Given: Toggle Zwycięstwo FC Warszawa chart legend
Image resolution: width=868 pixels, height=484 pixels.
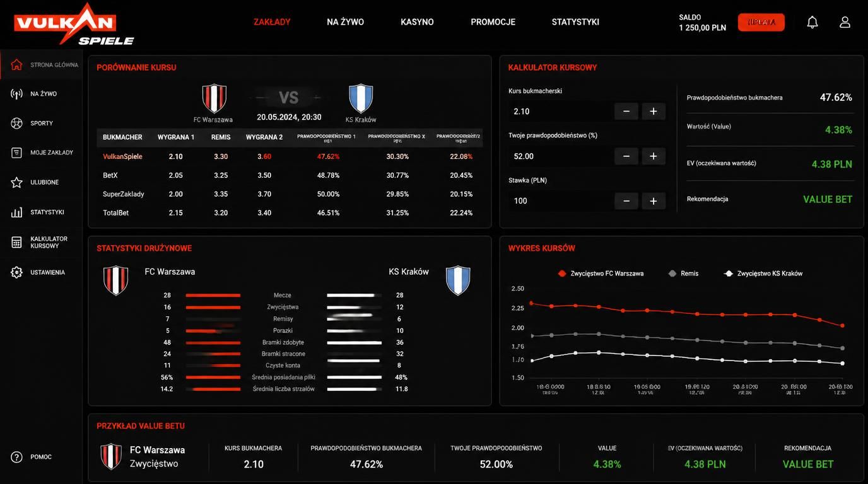Looking at the screenshot, I should [601, 274].
